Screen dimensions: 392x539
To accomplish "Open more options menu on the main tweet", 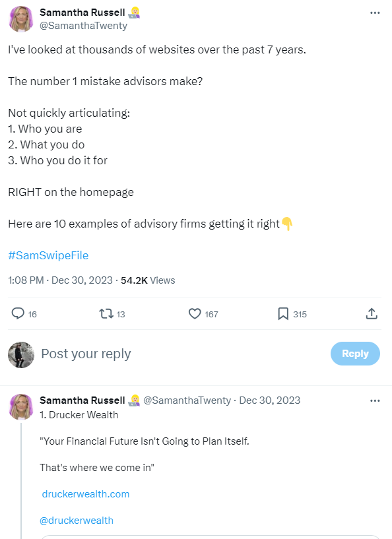I will [x=375, y=12].
